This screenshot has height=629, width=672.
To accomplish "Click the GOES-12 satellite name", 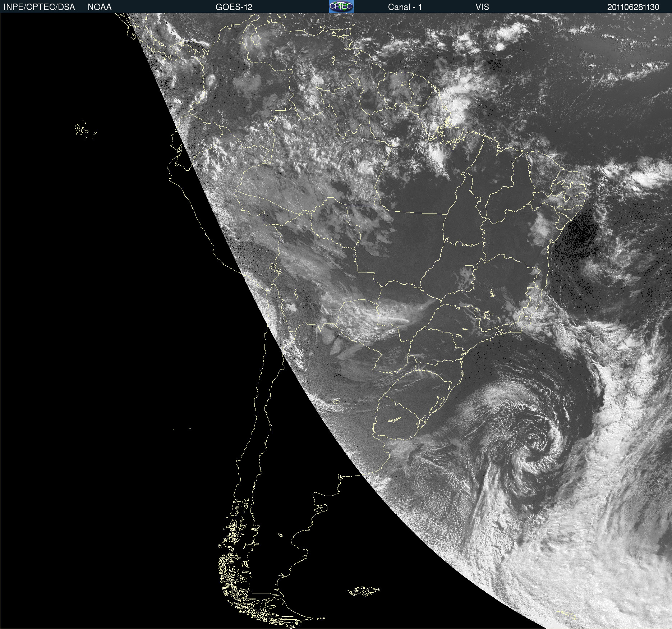I will (x=234, y=7).
